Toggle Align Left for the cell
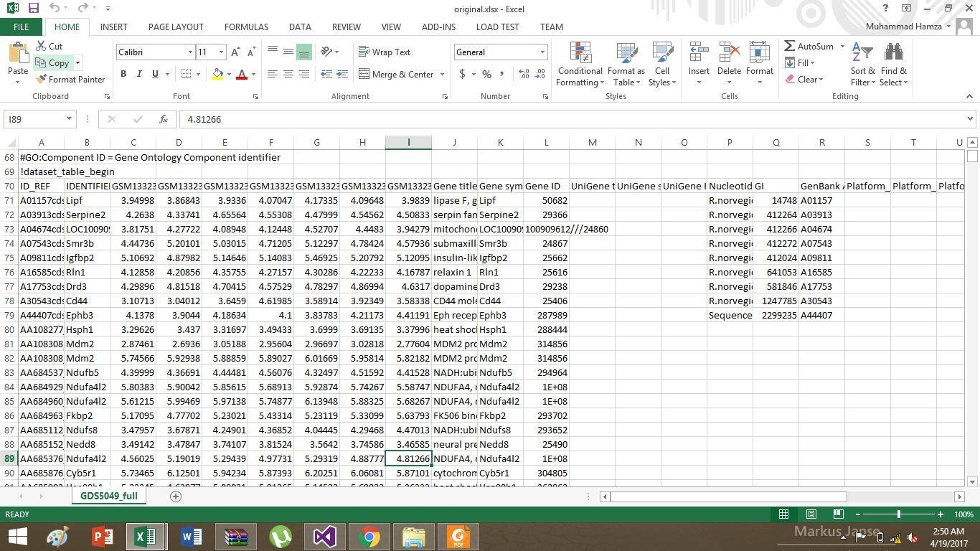 273,74
